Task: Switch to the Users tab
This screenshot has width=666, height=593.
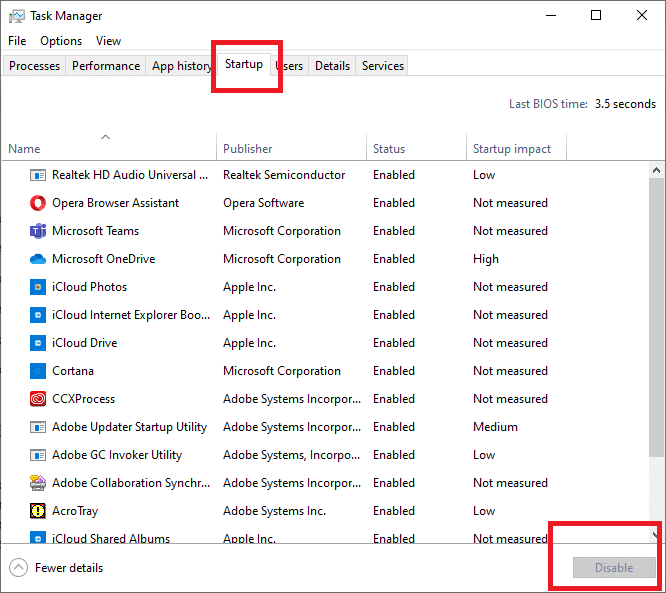Action: [x=290, y=66]
